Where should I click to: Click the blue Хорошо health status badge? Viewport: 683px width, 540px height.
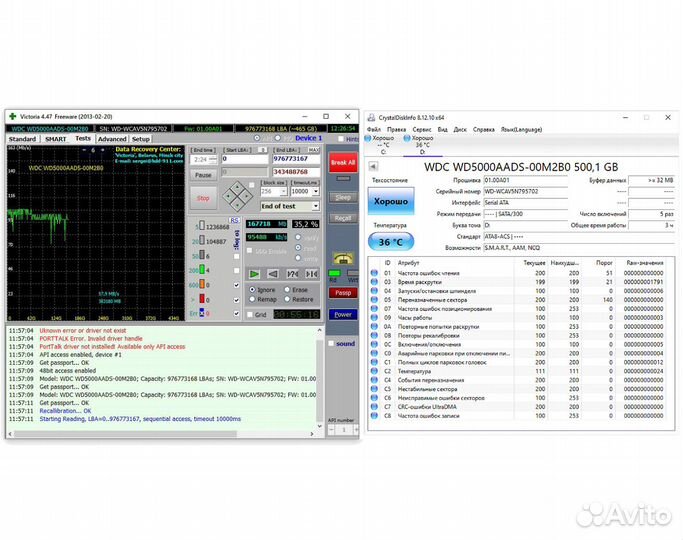tap(391, 201)
